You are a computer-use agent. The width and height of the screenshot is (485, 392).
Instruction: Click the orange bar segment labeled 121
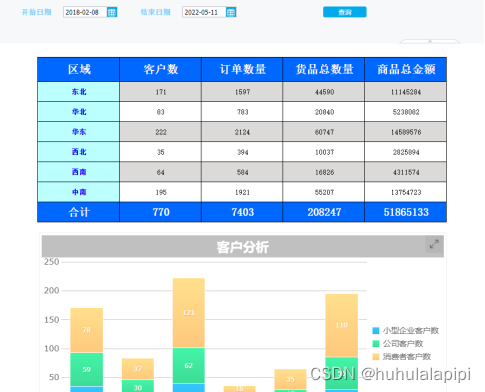click(x=189, y=313)
